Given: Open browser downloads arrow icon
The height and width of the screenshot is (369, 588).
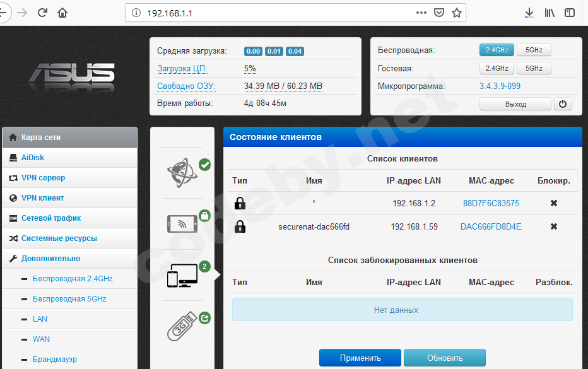Looking at the screenshot, I should (529, 13).
